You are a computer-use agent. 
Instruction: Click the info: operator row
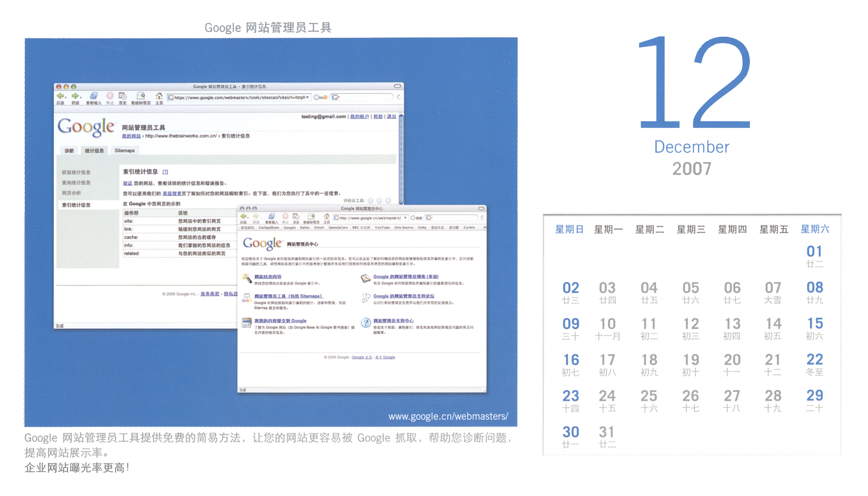181,246
